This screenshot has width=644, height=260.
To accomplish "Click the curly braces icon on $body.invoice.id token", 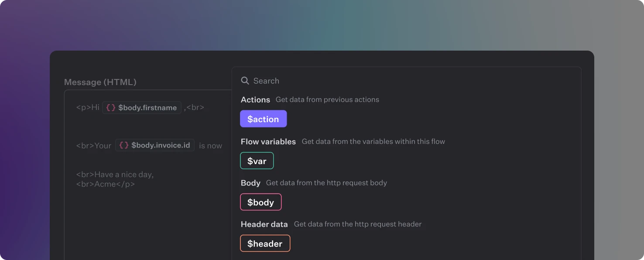I will click(123, 145).
